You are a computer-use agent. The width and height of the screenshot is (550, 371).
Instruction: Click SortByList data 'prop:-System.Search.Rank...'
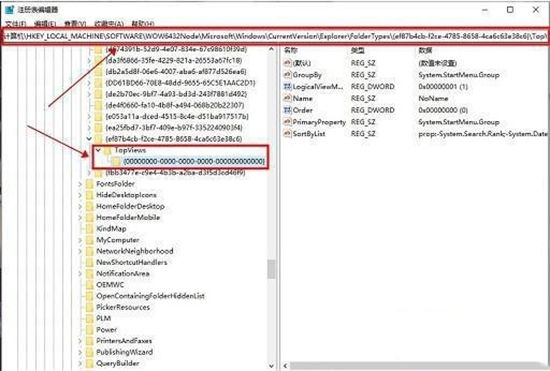[x=483, y=134]
